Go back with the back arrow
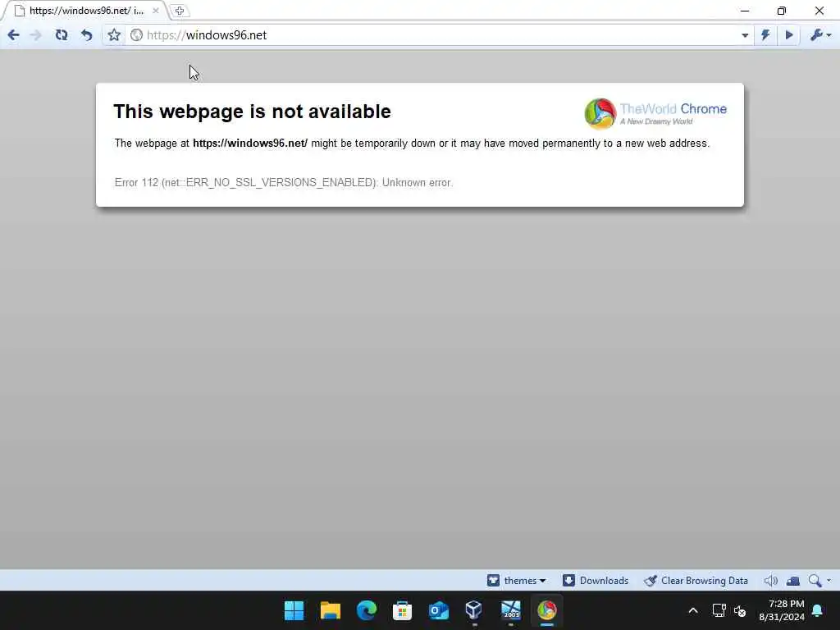Screen dimensions: 840x630 13,35
